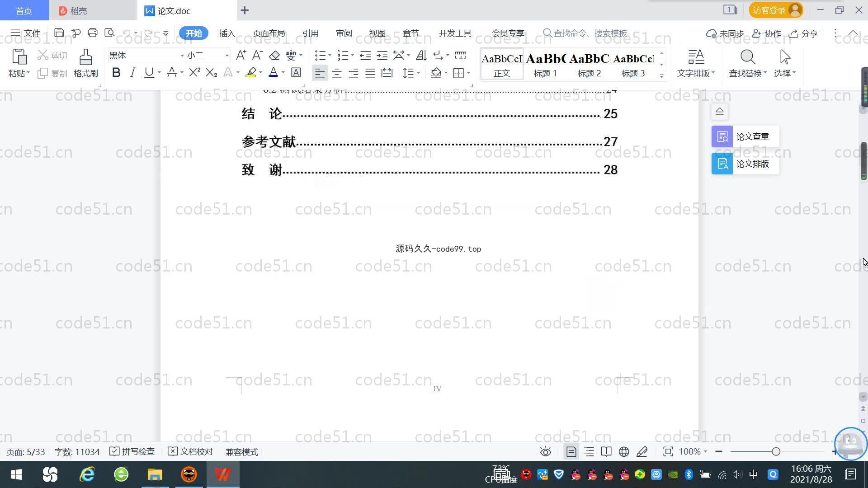The width and height of the screenshot is (868, 488).
Task: Clear formatting with eraser icon
Action: [274, 55]
